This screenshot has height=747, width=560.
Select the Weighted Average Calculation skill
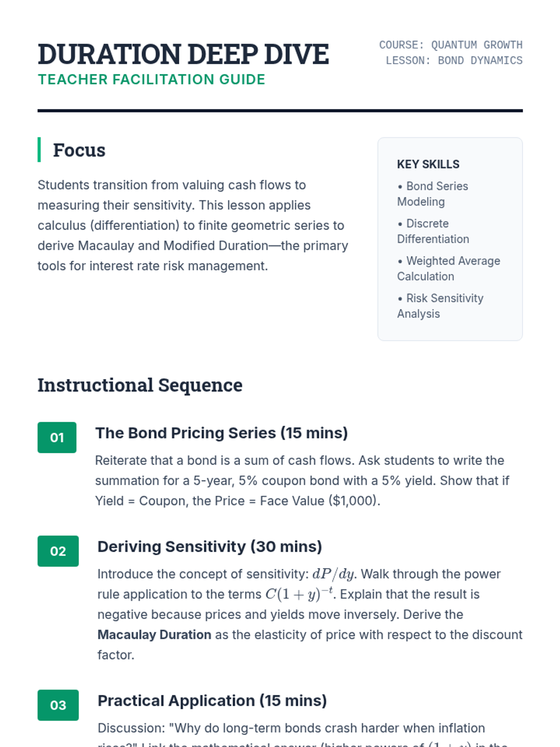tap(448, 268)
